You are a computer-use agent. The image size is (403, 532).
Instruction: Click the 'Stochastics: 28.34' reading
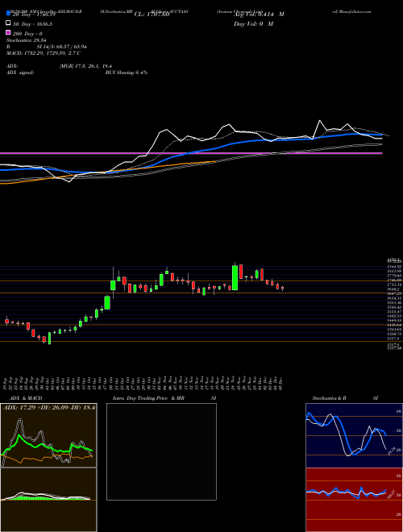[26, 40]
